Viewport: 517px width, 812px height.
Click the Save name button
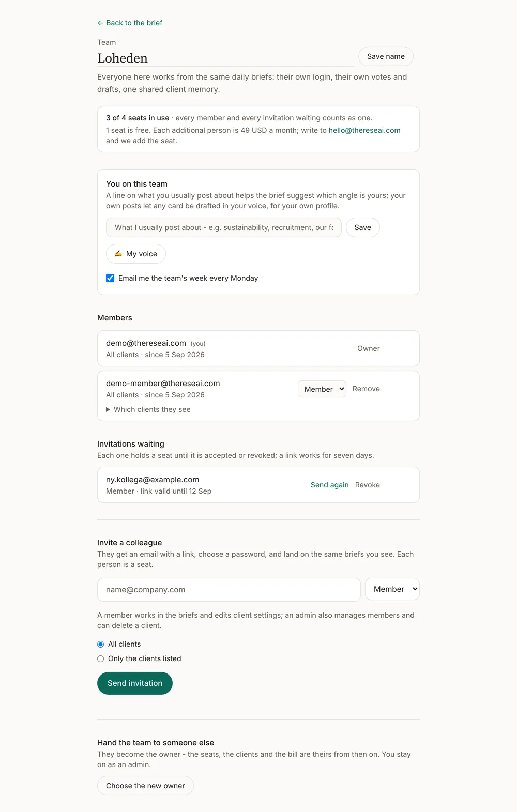coord(386,56)
